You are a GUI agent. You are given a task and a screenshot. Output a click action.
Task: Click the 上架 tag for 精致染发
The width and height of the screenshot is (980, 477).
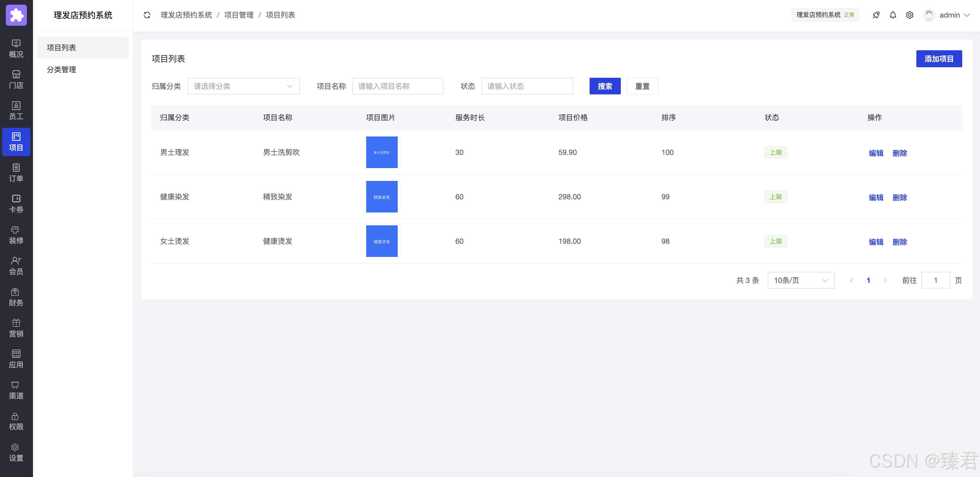[776, 197]
